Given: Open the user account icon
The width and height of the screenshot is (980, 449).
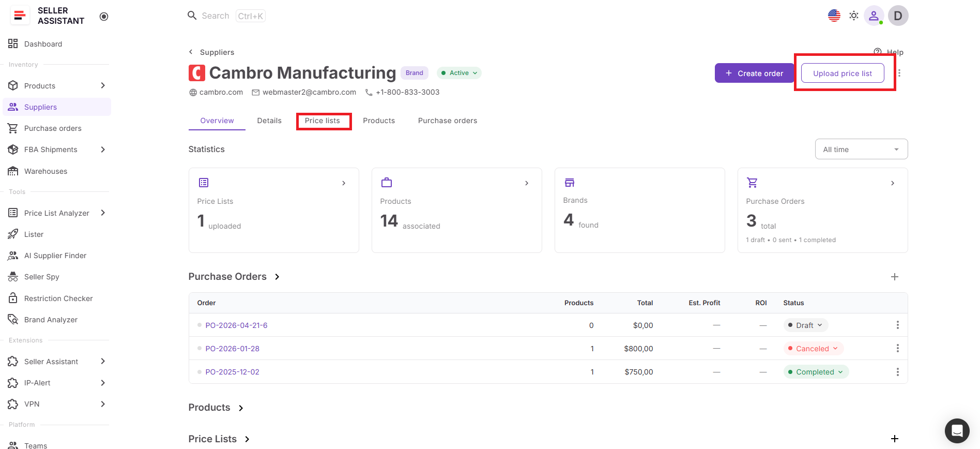Looking at the screenshot, I should [874, 16].
